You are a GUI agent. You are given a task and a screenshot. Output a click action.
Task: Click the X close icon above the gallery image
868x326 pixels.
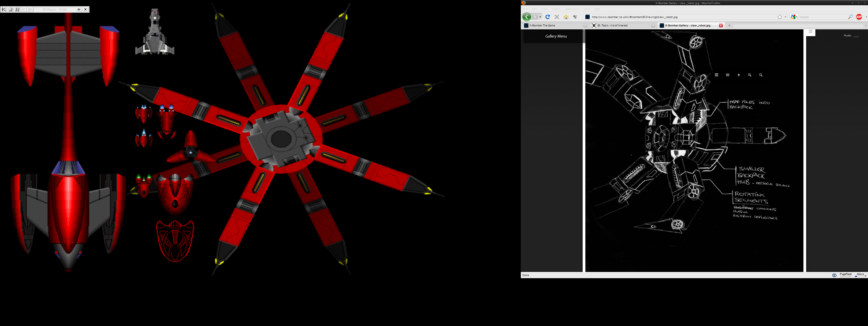[x=810, y=32]
